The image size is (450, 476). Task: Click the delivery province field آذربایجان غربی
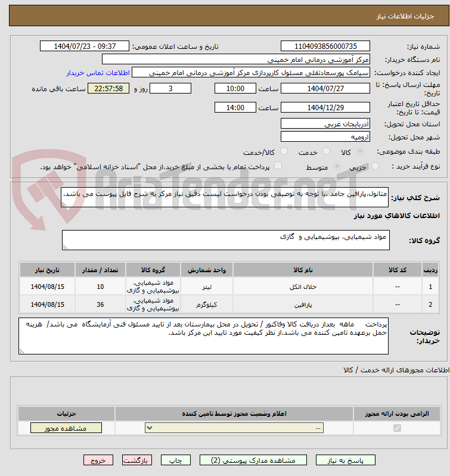click(325, 123)
